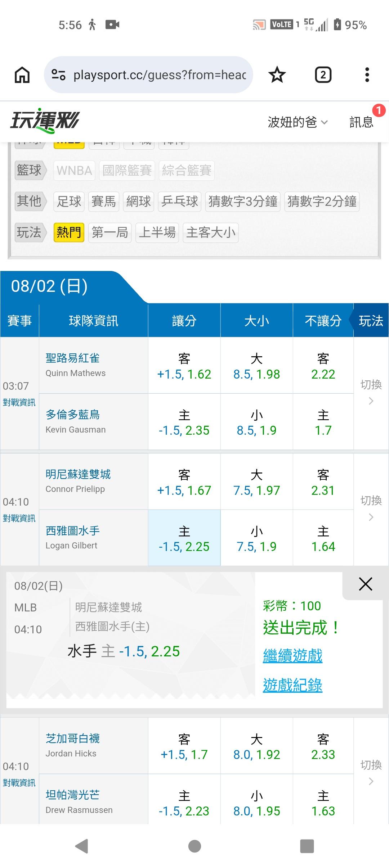Expand 切換 for the Cardinals vs Blue Jays game
This screenshot has height=868, width=389.
click(x=371, y=393)
